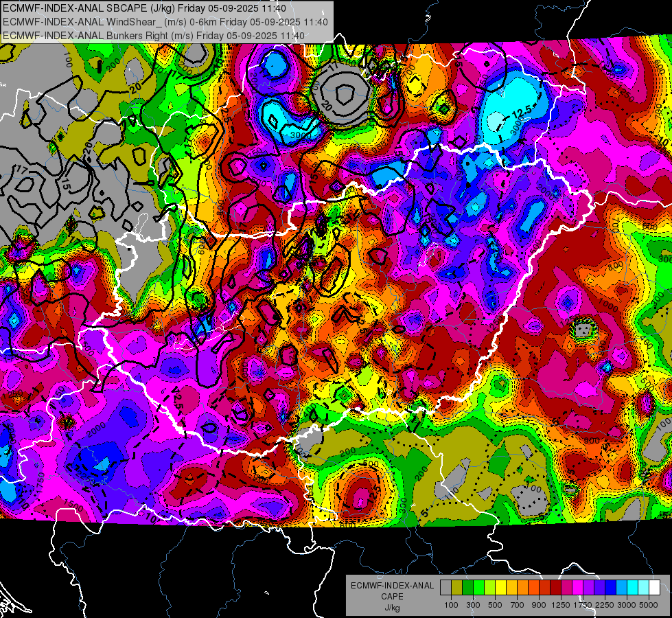Click the magenta legend swatch before 1750
Screen dimensions: 672x618
coord(578,588)
